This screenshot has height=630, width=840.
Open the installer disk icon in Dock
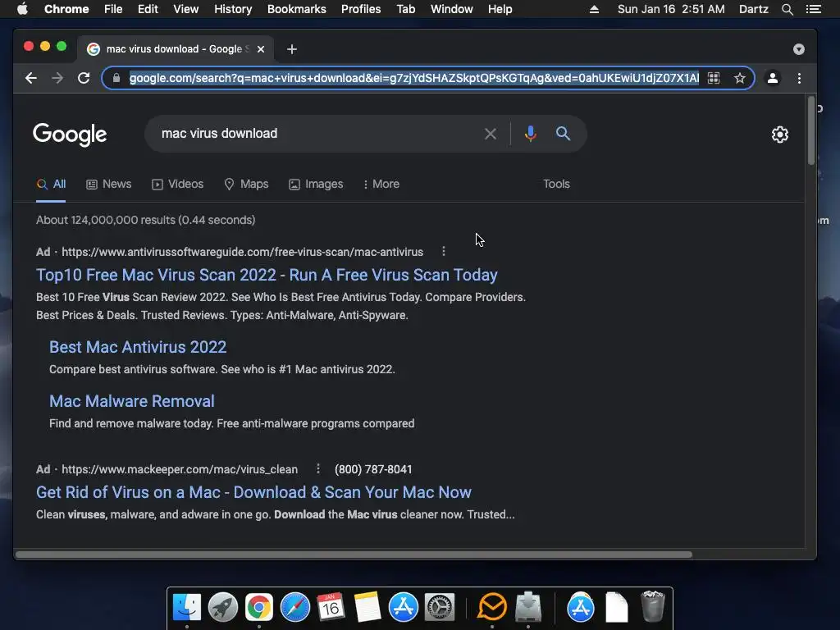click(x=528, y=607)
